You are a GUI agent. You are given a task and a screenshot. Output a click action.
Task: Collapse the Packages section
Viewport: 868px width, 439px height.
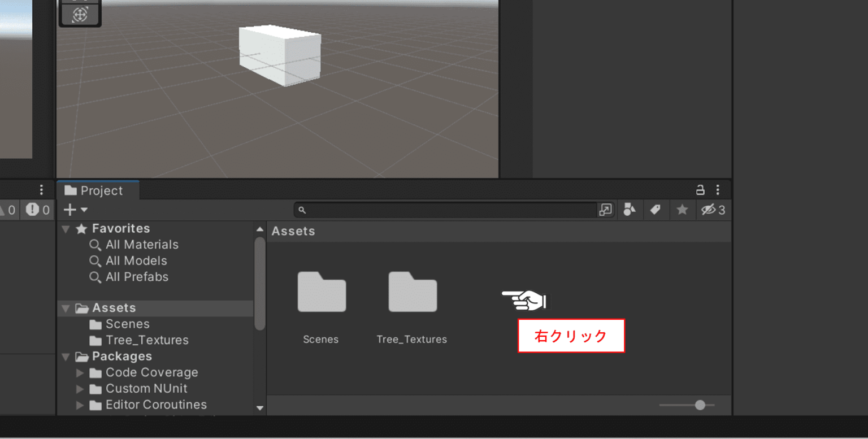coord(66,356)
